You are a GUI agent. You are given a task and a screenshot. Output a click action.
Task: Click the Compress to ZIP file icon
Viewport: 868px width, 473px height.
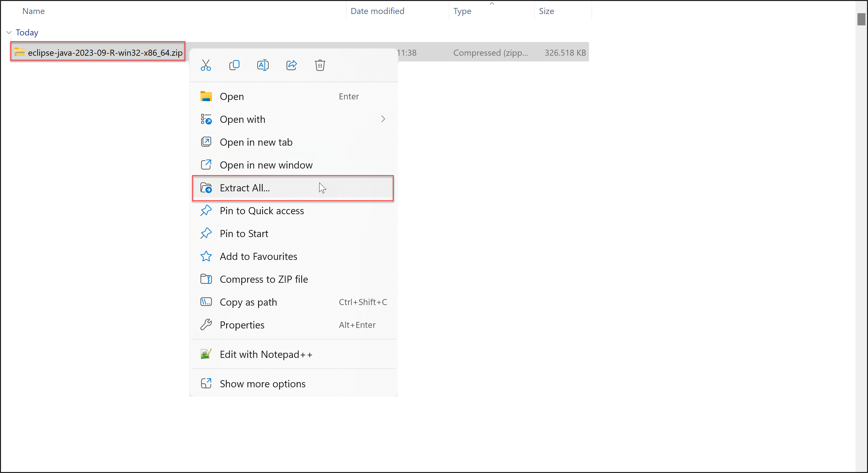[206, 279]
